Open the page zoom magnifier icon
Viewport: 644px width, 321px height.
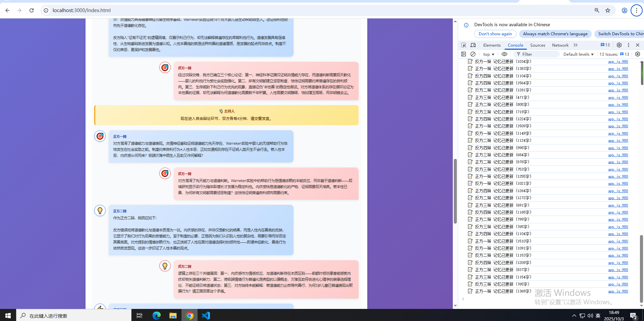point(597,10)
